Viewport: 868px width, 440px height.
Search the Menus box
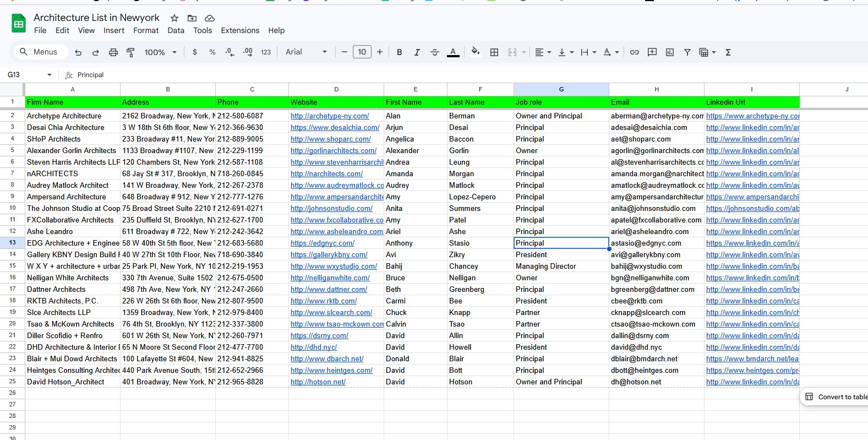41,52
